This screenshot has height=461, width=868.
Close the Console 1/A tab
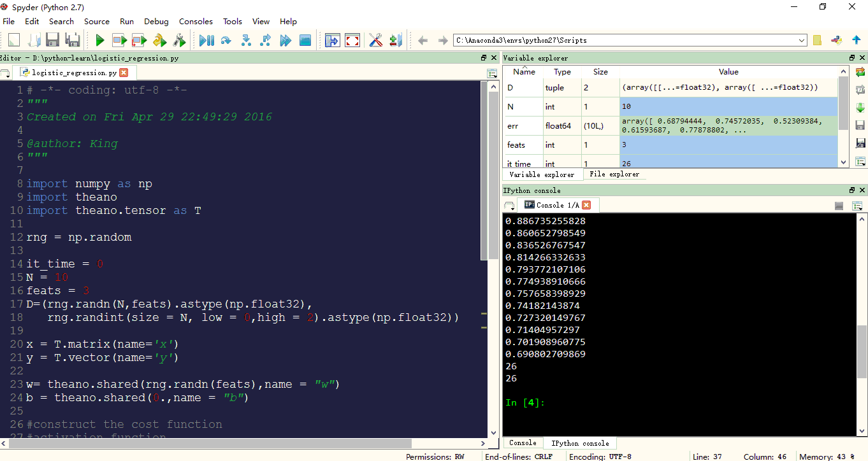tap(586, 205)
